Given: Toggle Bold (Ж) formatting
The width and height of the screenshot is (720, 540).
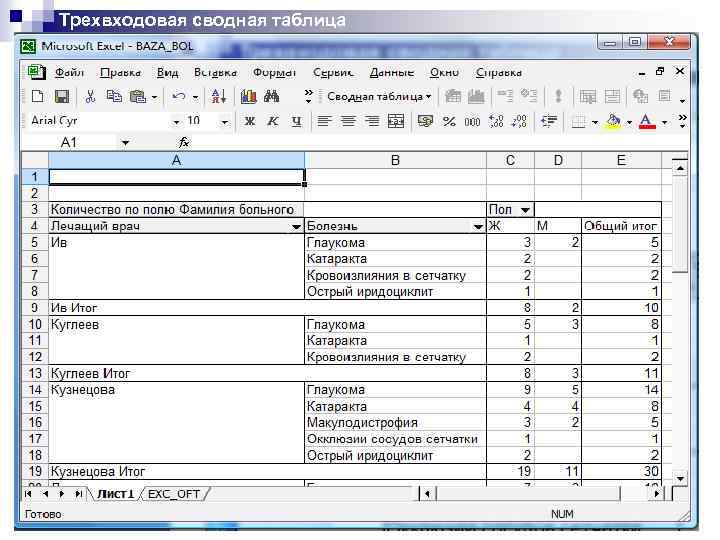Looking at the screenshot, I should coord(249,121).
